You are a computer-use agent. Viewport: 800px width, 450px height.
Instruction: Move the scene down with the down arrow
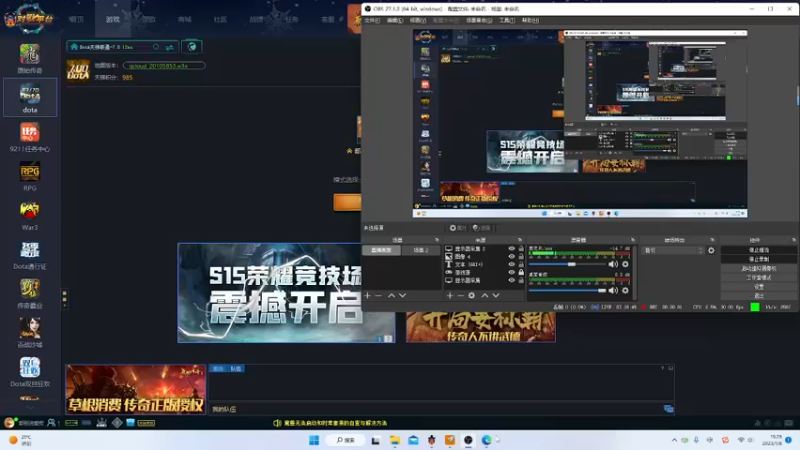[x=403, y=295]
